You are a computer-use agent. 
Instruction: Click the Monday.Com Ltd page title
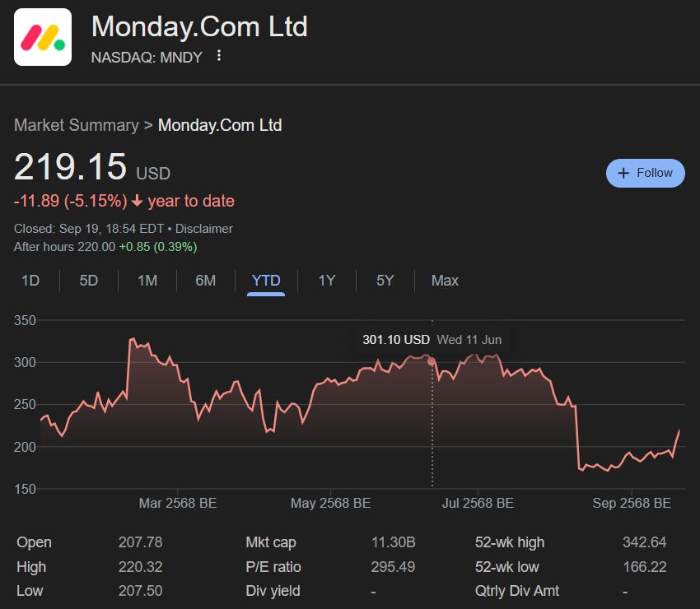point(199,26)
